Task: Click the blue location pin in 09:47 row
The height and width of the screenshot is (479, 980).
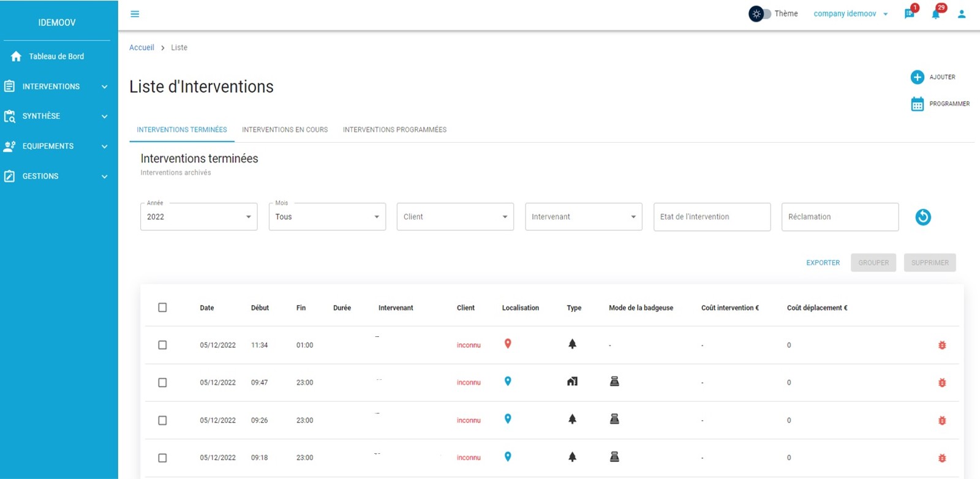Action: click(508, 381)
